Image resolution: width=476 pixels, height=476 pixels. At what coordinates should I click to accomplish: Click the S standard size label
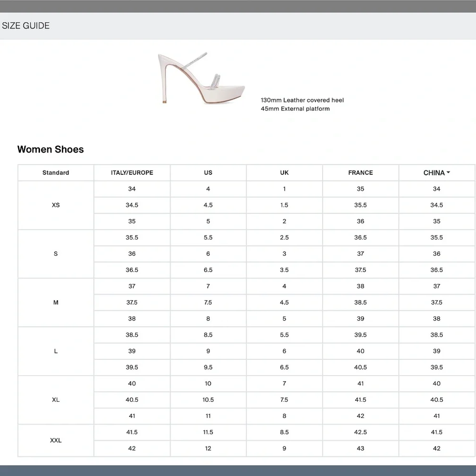coord(56,254)
